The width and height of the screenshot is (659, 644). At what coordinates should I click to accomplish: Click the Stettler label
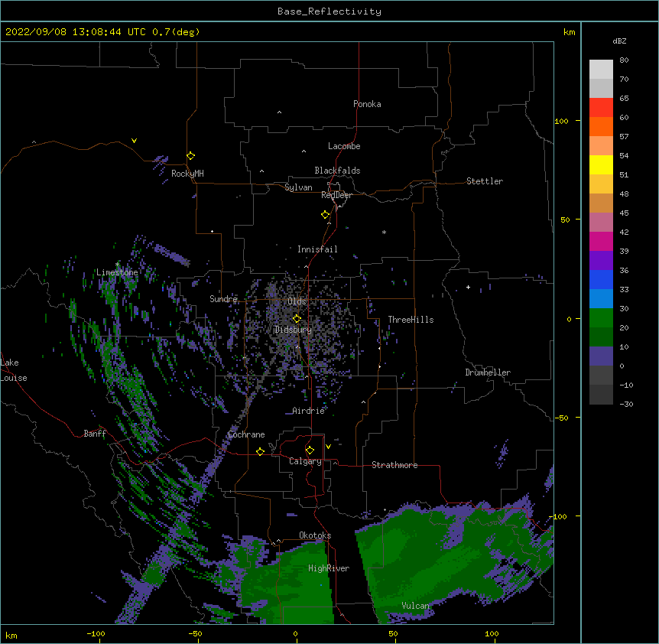pyautogui.click(x=484, y=181)
